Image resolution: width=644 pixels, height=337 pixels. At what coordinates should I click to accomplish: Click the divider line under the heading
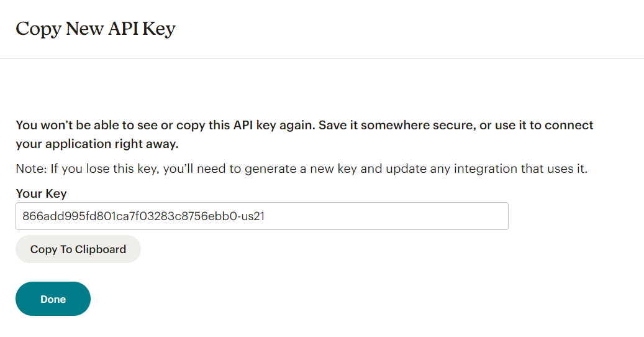322,58
